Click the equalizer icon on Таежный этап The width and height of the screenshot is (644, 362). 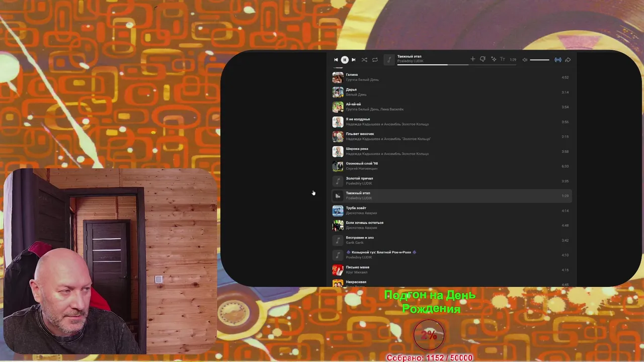338,196
